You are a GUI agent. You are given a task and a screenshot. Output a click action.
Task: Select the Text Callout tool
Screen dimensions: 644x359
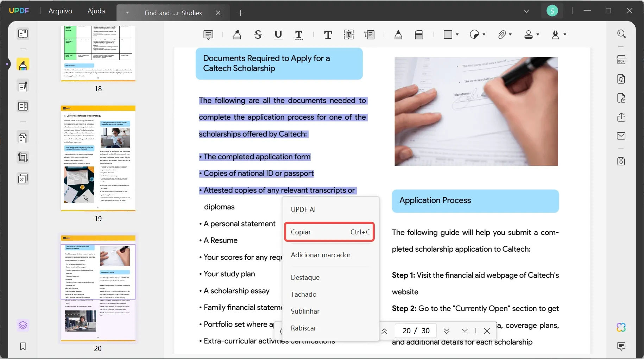370,34
